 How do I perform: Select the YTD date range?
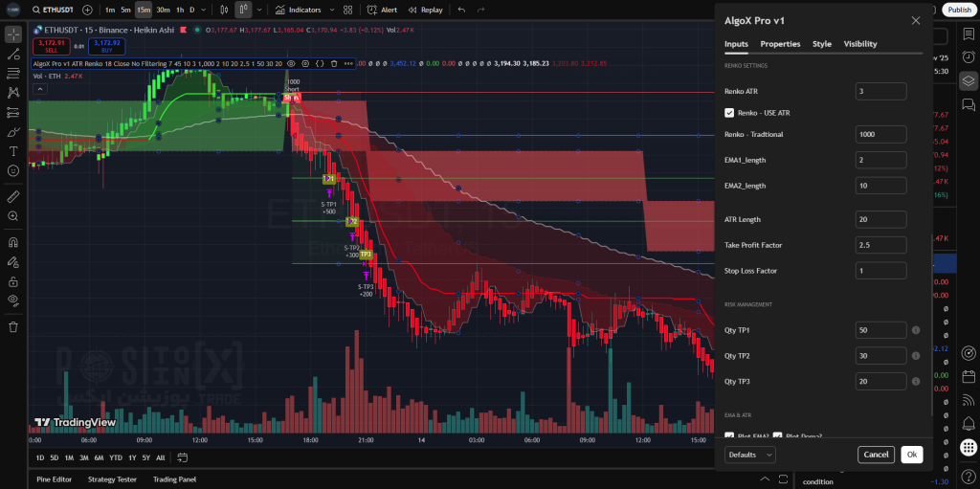click(116, 457)
